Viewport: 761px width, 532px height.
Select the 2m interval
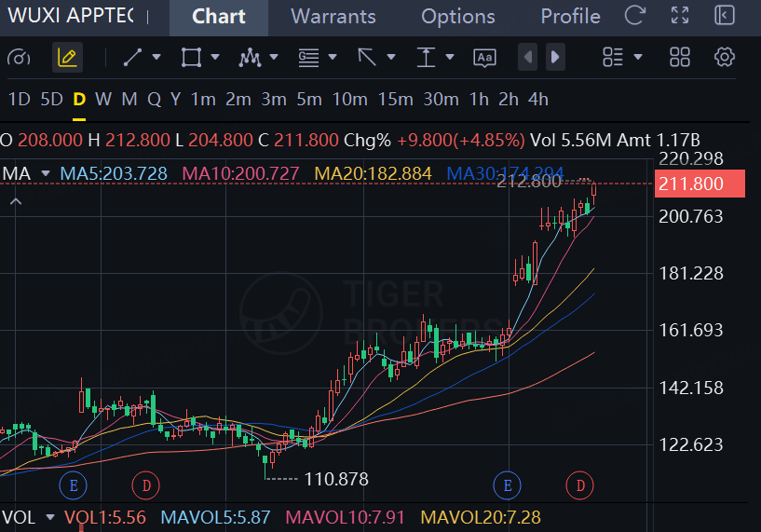[x=238, y=100]
